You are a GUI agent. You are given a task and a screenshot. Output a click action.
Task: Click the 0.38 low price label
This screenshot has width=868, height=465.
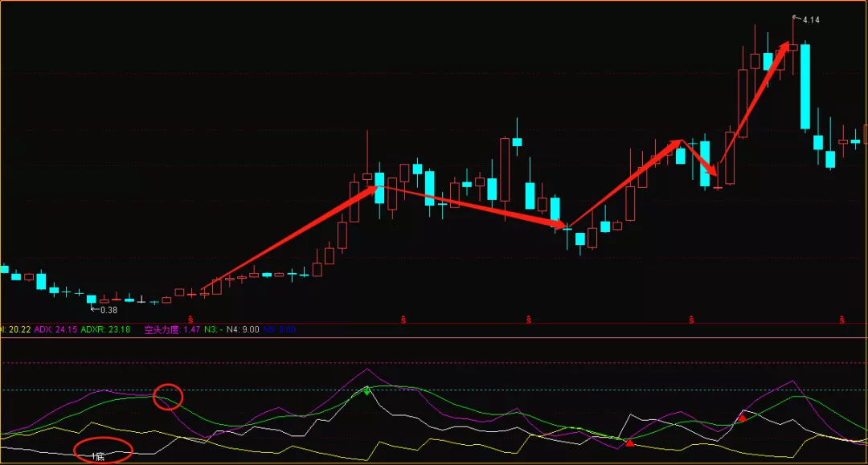click(x=109, y=310)
